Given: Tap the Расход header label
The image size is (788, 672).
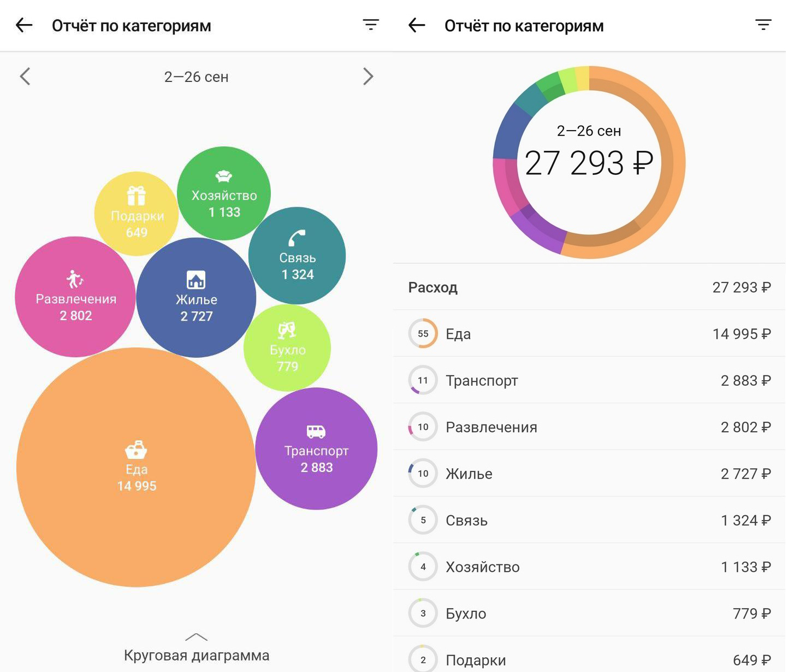Looking at the screenshot, I should coord(432,287).
